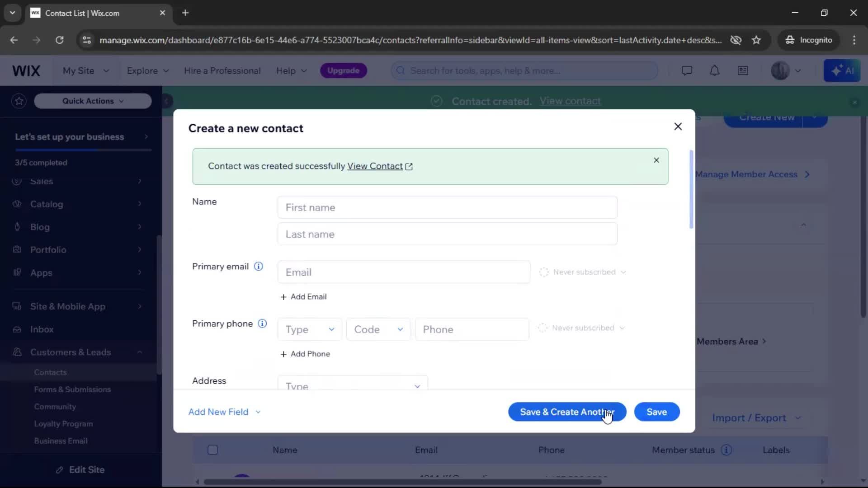Image resolution: width=868 pixels, height=488 pixels.
Task: Collapse the sidebar with arrow icon
Action: click(166, 101)
